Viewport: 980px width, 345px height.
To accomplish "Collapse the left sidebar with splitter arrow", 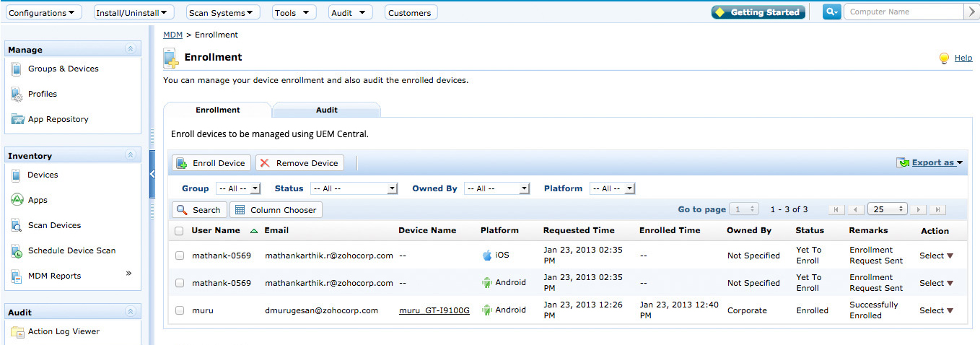I will (x=152, y=174).
